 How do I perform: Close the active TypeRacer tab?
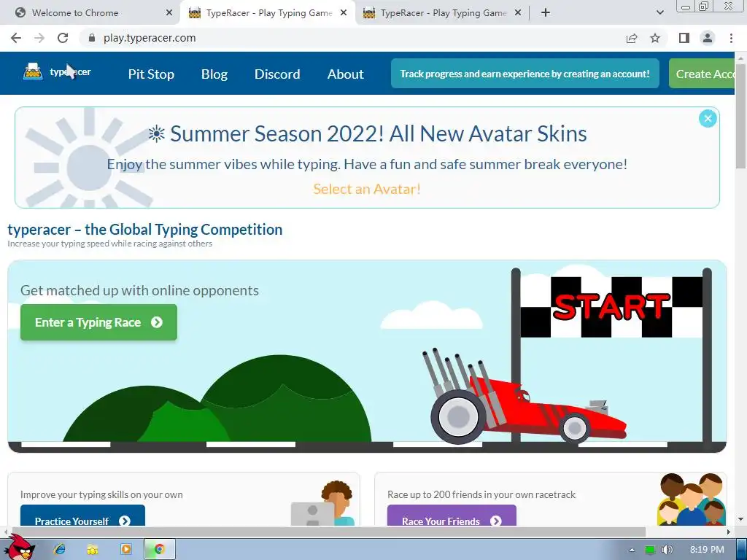point(344,13)
